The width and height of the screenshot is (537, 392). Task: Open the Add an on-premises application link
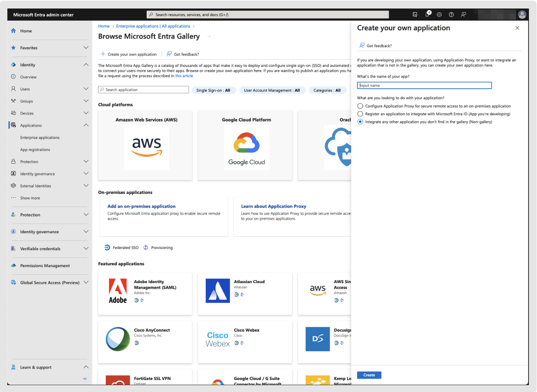(x=141, y=206)
